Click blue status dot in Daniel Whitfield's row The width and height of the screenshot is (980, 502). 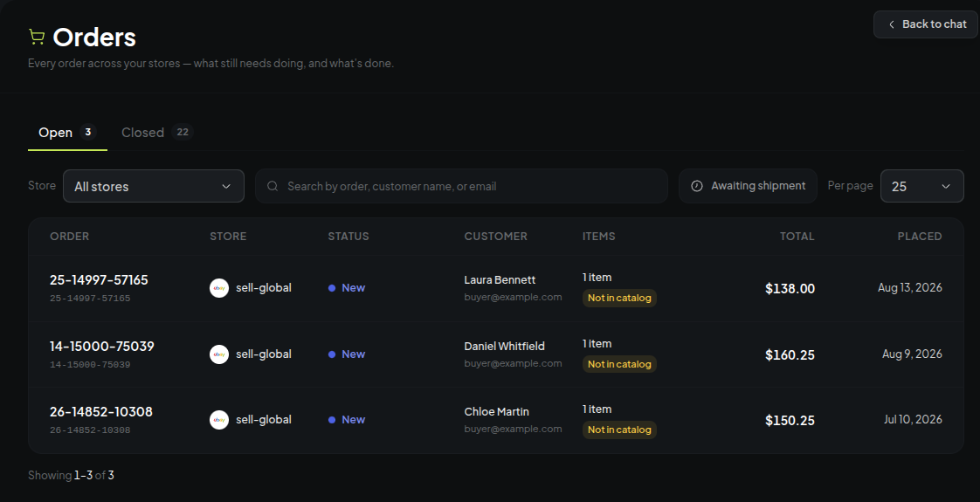pos(332,354)
